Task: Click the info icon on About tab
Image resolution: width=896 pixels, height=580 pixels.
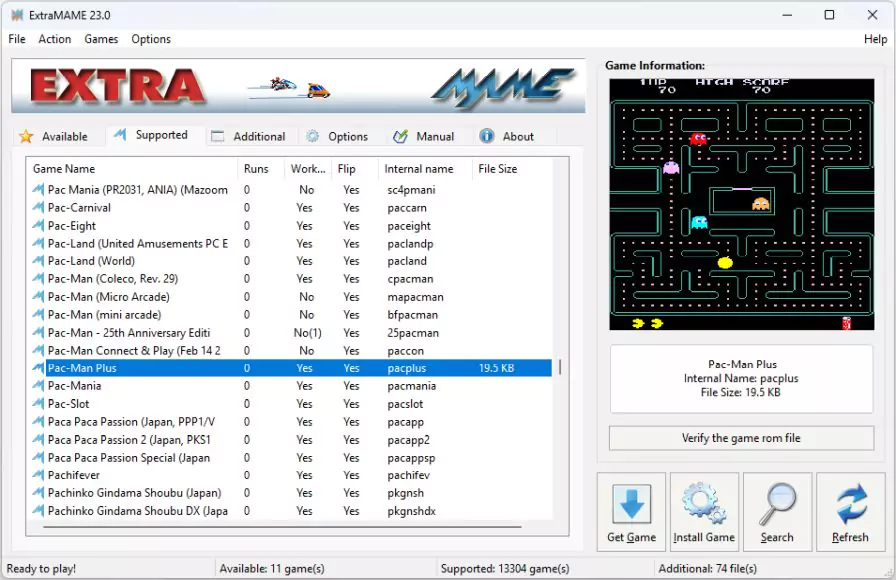Action: tap(487, 136)
